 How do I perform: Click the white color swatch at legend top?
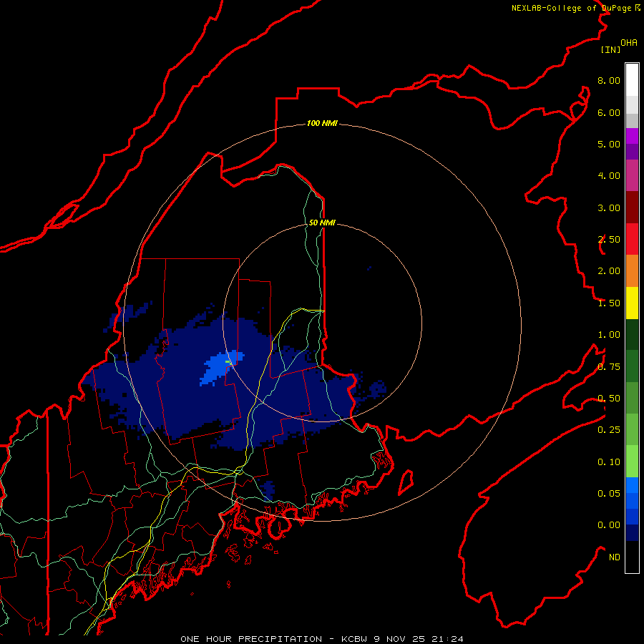[x=632, y=79]
